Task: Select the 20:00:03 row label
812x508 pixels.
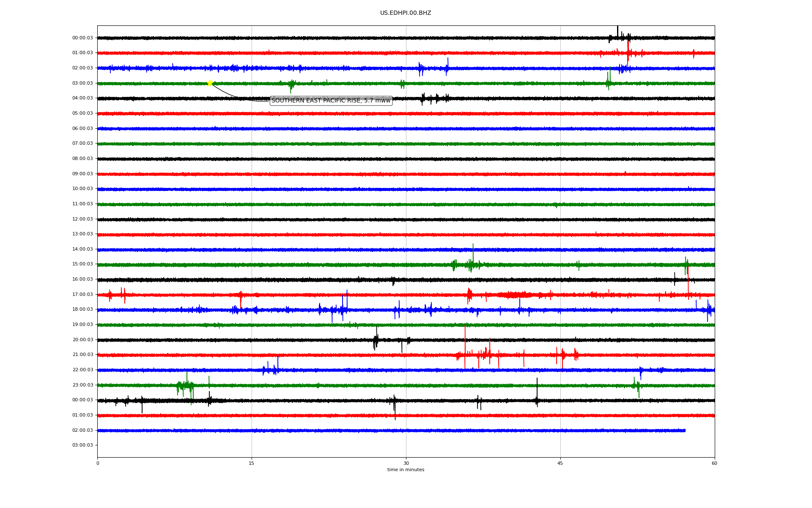Action: coord(82,340)
